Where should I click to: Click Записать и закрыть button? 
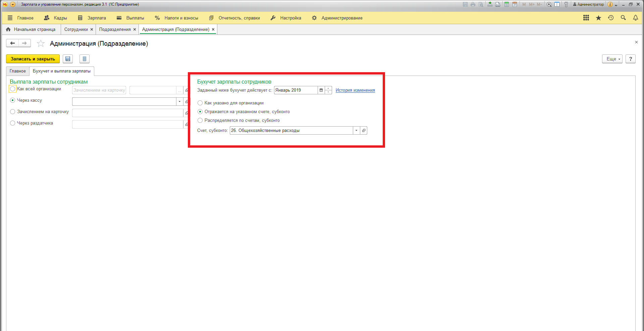tap(33, 59)
